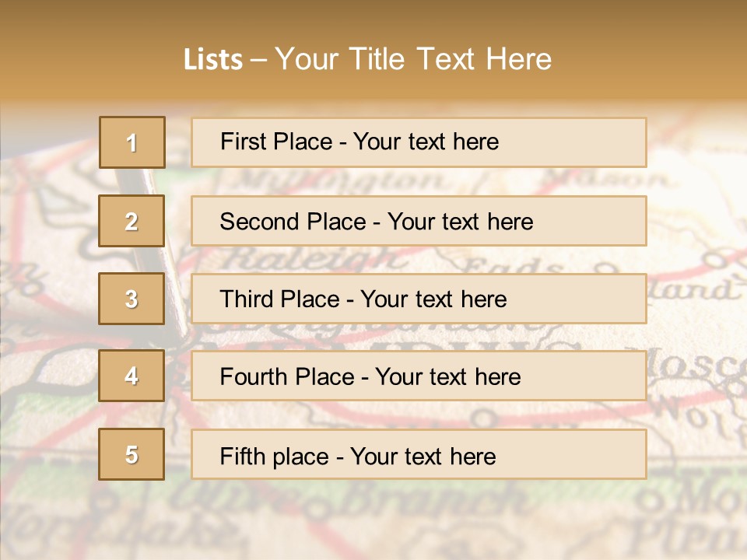This screenshot has height=560, width=747.
Task: Click 'Your Title Text Here' in the heading
Action: click(x=413, y=59)
